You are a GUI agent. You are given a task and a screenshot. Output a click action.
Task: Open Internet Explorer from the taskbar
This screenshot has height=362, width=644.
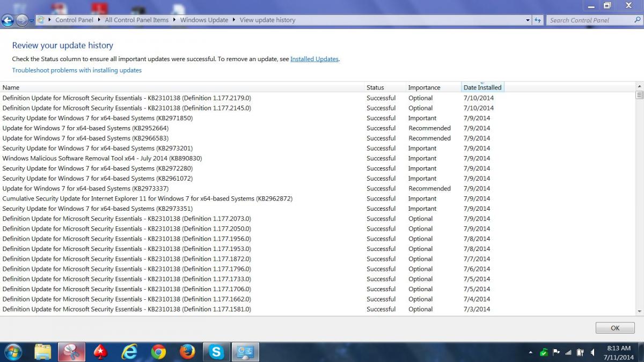pyautogui.click(x=129, y=352)
